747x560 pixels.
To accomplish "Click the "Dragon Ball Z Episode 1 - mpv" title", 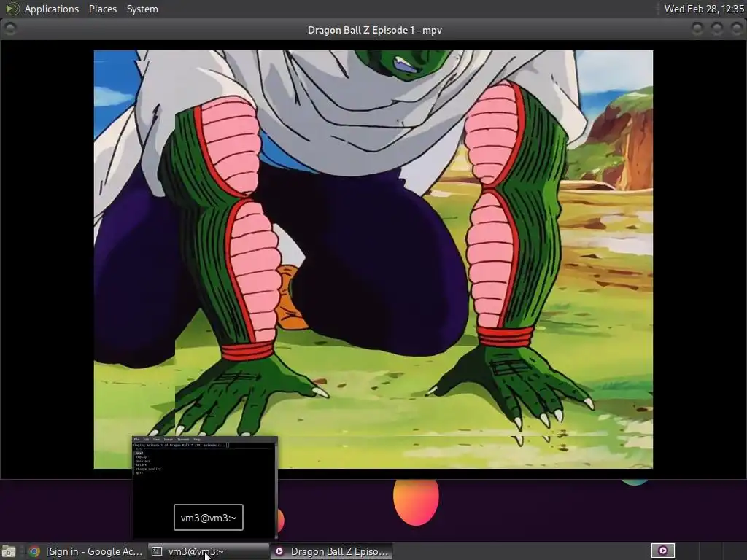I will click(374, 30).
